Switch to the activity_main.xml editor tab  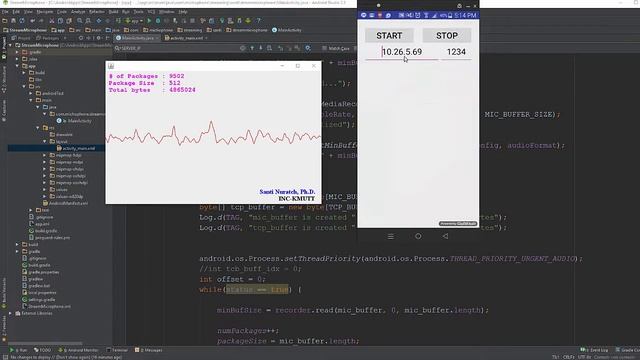[x=186, y=38]
